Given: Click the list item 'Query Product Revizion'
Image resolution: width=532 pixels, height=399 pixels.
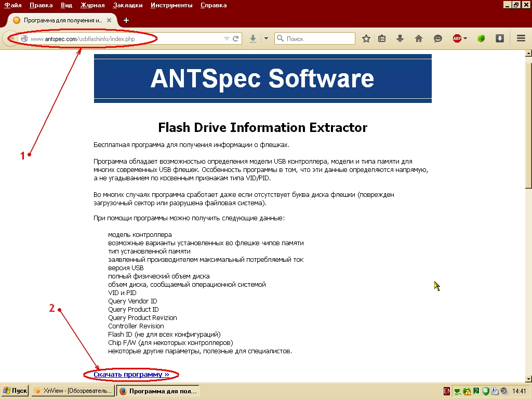Looking at the screenshot, I should point(142,318).
